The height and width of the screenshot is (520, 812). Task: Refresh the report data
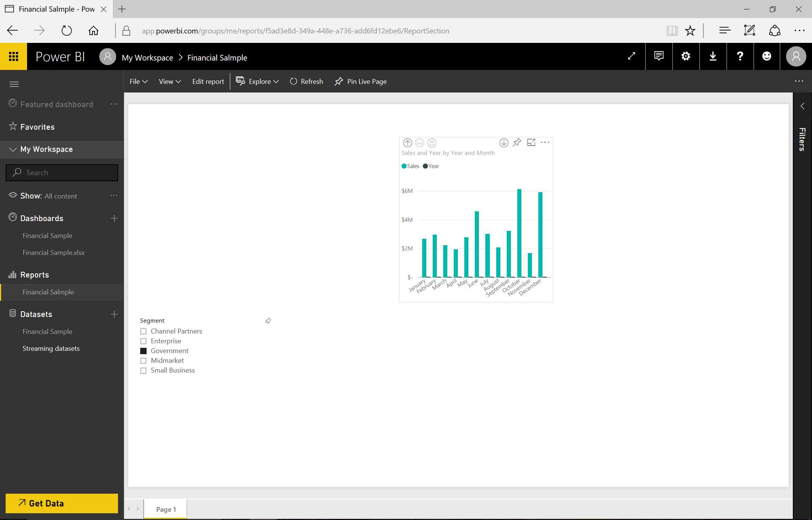[x=306, y=81]
